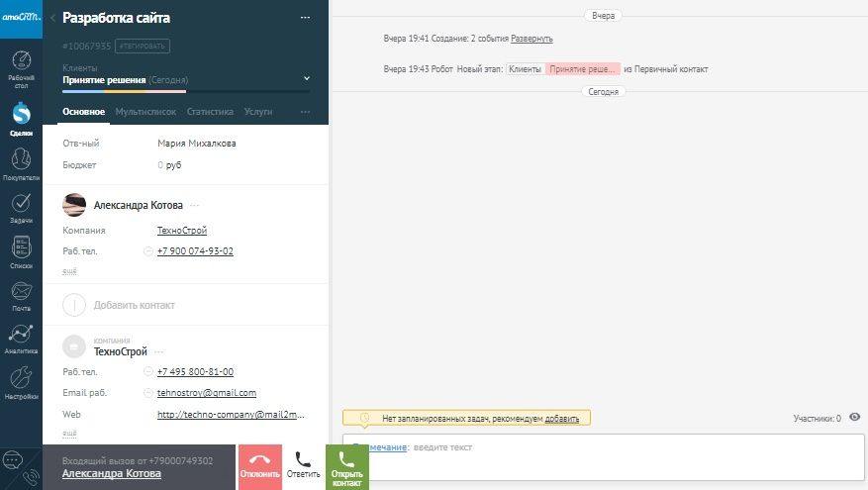Click the Александра Котова contact name
Image resolution: width=868 pixels, height=490 pixels.
click(138, 206)
